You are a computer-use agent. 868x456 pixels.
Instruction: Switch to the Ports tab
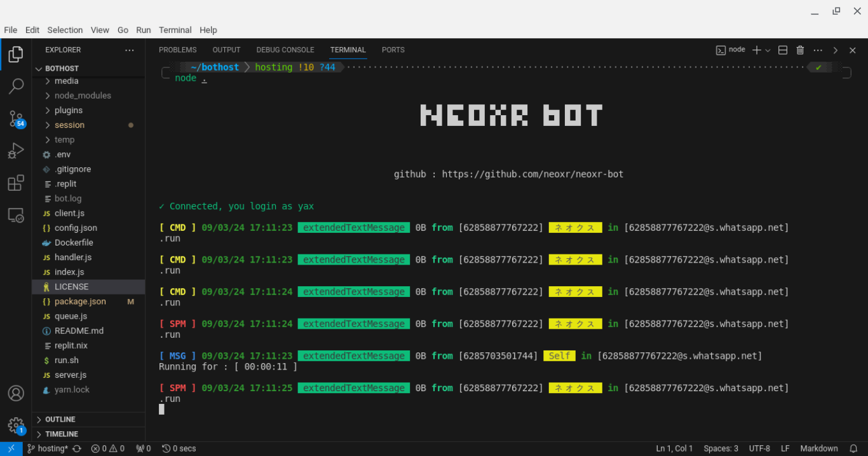pos(393,50)
